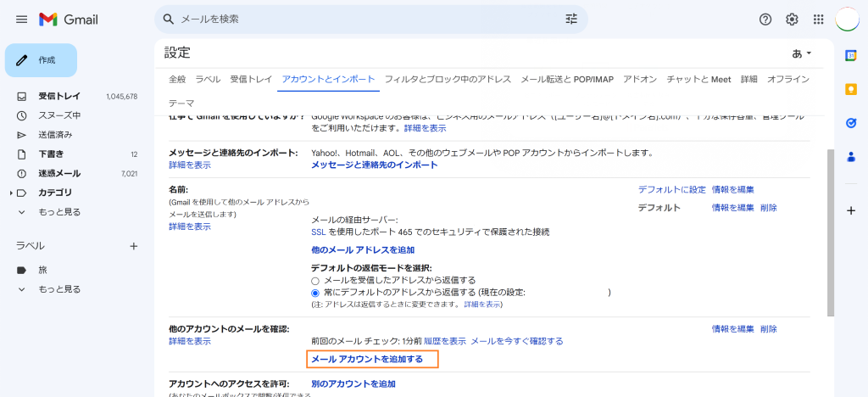Click 情報を編集 in デフォルト row
This screenshot has width=868, height=397.
click(x=733, y=208)
